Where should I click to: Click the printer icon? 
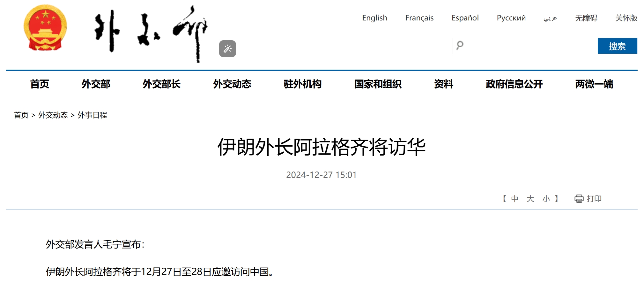point(579,199)
